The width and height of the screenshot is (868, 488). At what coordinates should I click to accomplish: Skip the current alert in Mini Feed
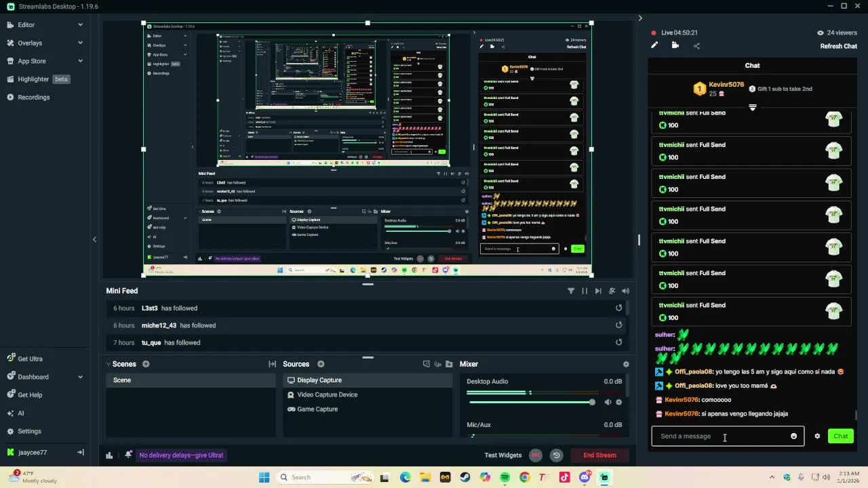click(x=598, y=291)
